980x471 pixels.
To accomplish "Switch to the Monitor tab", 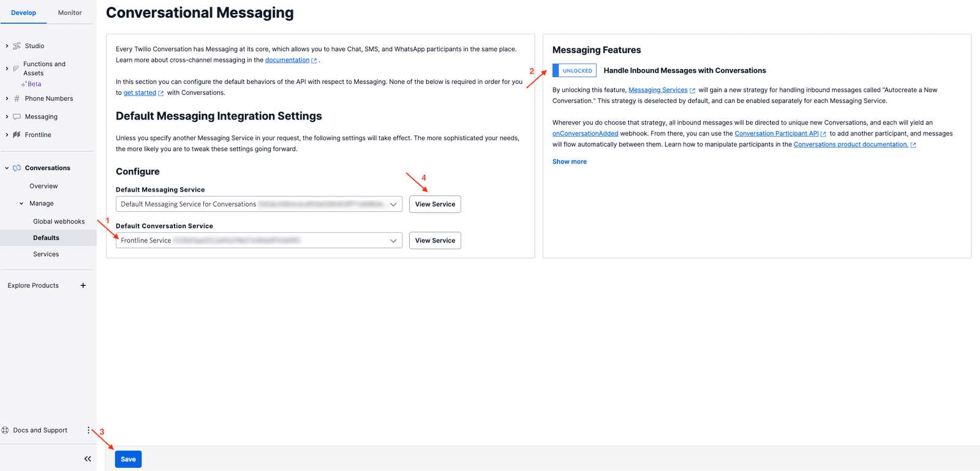I will pyautogui.click(x=70, y=13).
